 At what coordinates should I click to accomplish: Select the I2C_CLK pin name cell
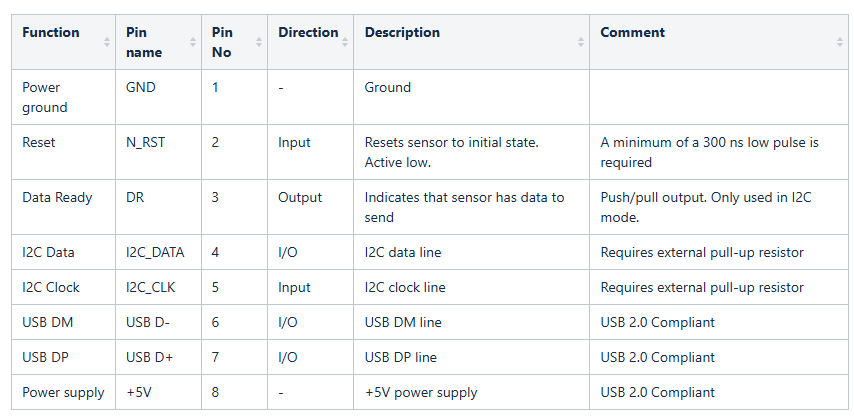coord(151,287)
